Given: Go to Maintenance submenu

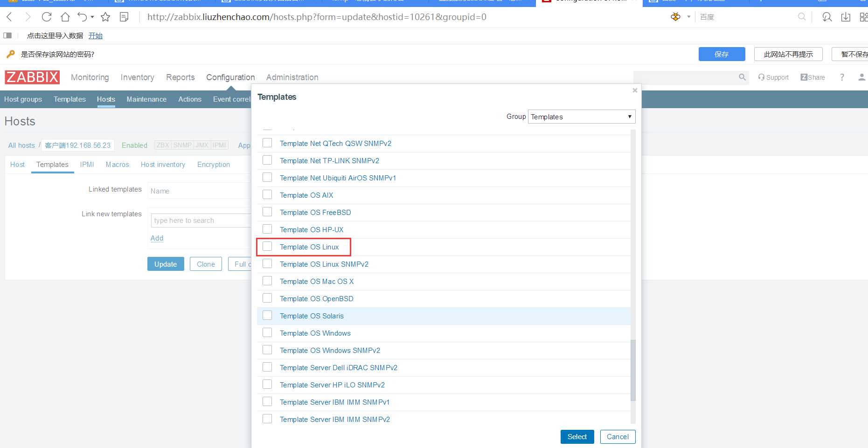Looking at the screenshot, I should 146,99.
